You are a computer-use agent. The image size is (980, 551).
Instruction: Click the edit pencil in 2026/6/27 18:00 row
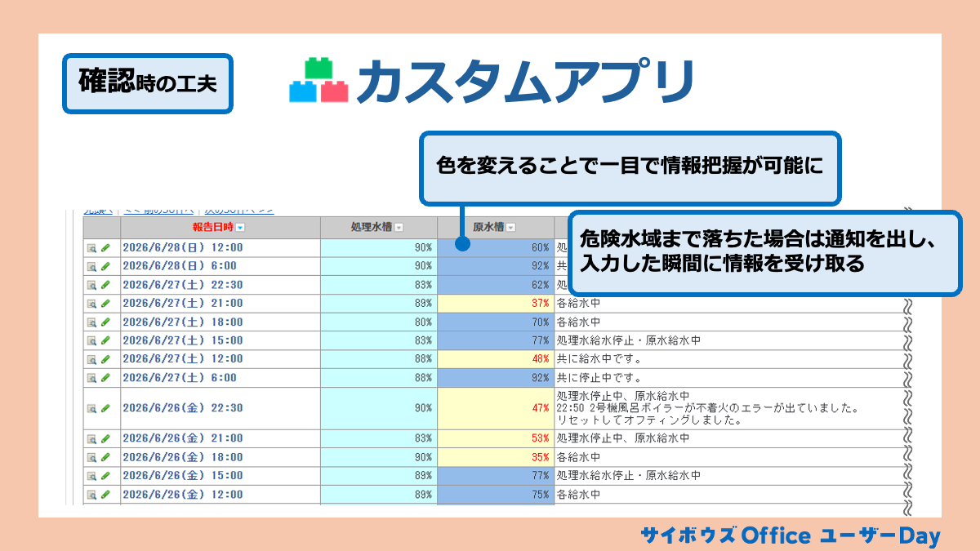105,322
